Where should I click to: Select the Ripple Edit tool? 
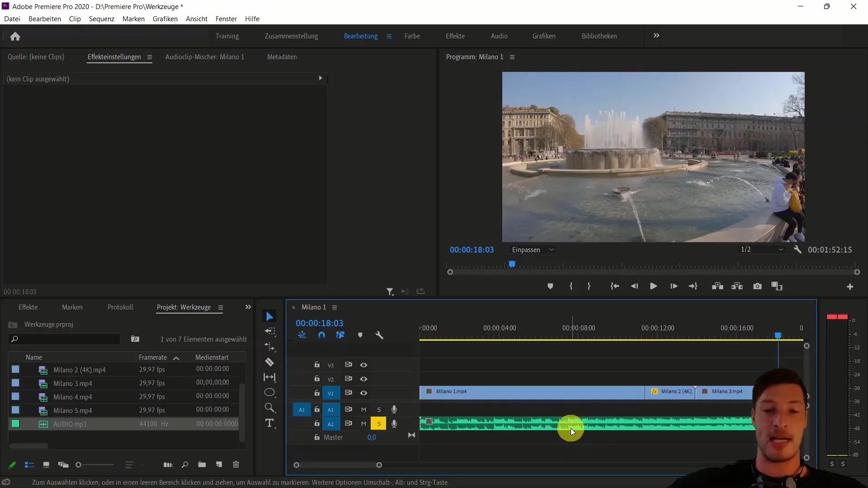click(x=270, y=347)
